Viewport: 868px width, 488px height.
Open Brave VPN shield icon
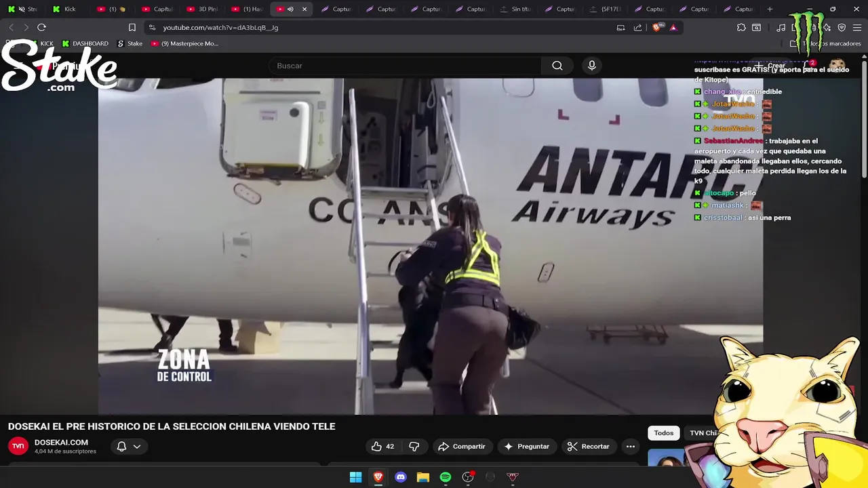(x=842, y=27)
